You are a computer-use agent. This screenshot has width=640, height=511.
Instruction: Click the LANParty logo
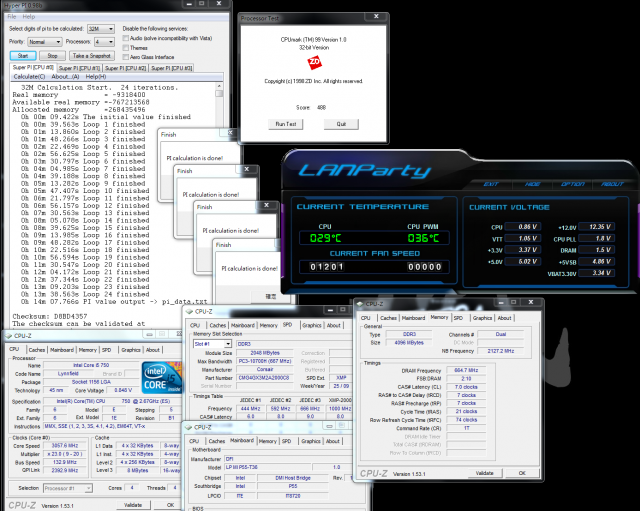(x=364, y=170)
